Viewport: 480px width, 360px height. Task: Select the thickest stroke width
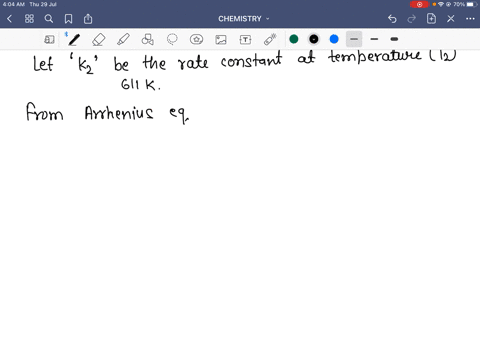pos(394,39)
